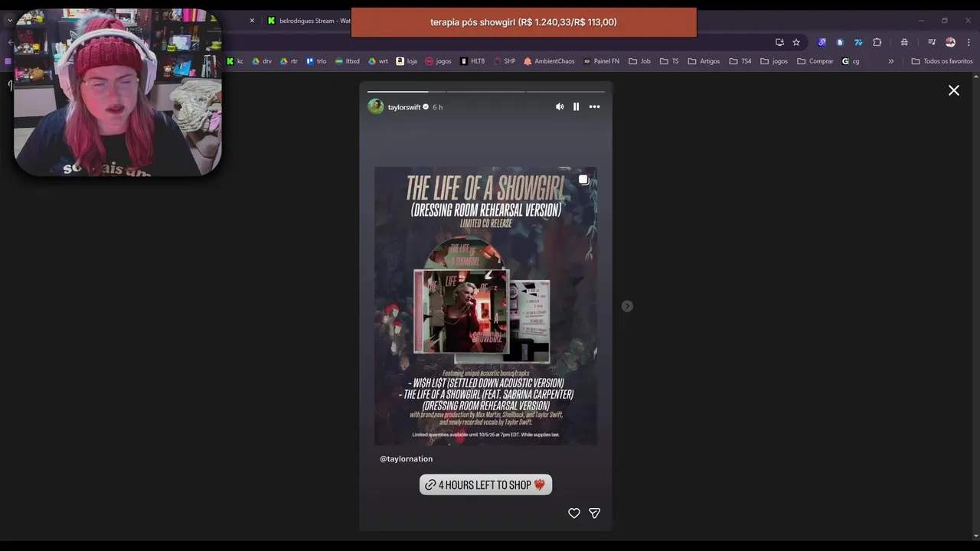
Task: Open the browser Extensions puzzle icon
Action: pos(877,42)
